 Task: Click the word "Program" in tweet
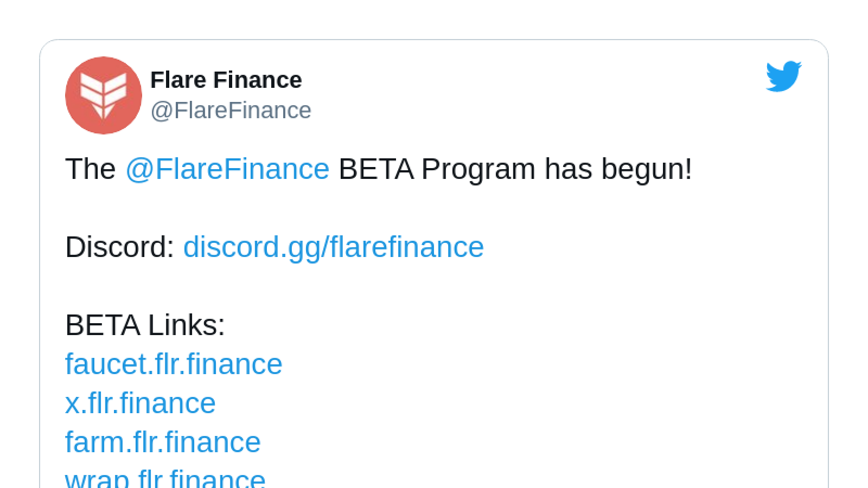tap(478, 170)
